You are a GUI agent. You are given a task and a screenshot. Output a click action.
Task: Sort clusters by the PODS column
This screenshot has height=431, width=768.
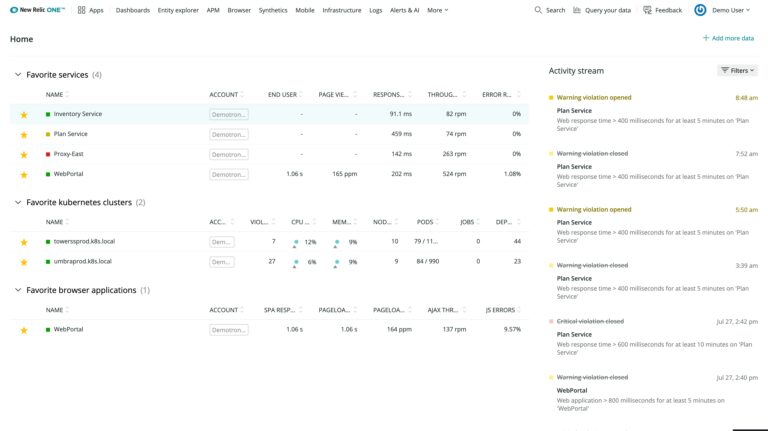[428, 222]
